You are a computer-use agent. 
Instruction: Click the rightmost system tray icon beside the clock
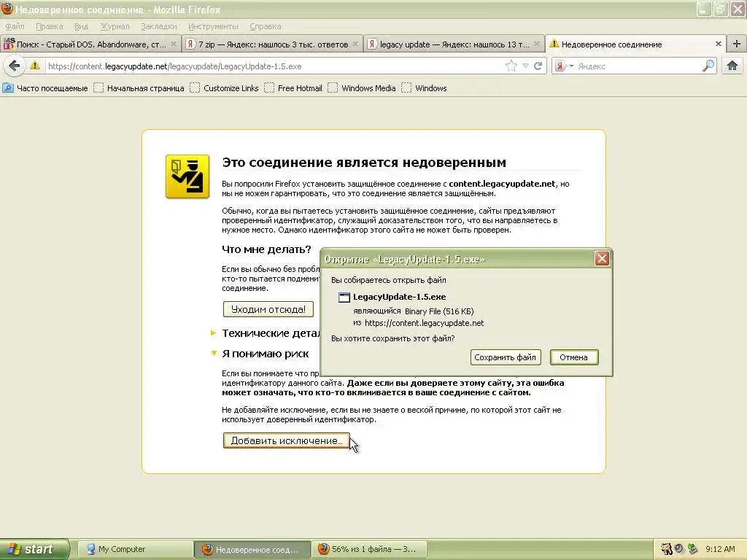(x=693, y=549)
